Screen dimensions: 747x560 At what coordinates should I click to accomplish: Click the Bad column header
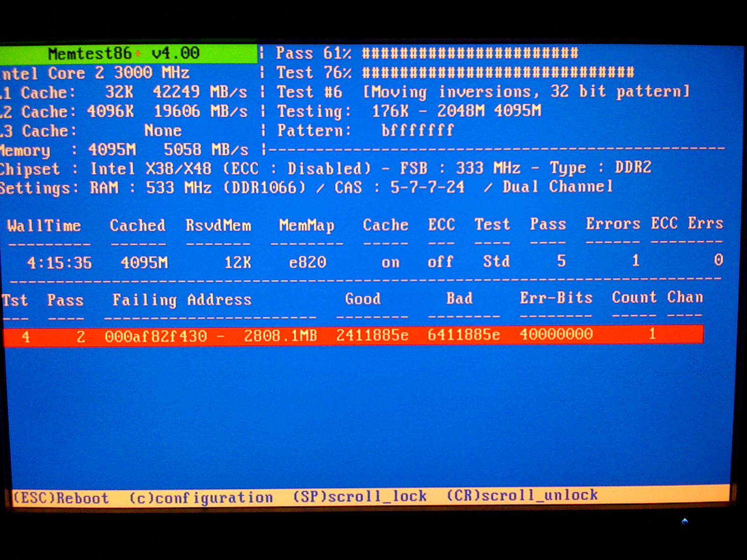point(459,298)
